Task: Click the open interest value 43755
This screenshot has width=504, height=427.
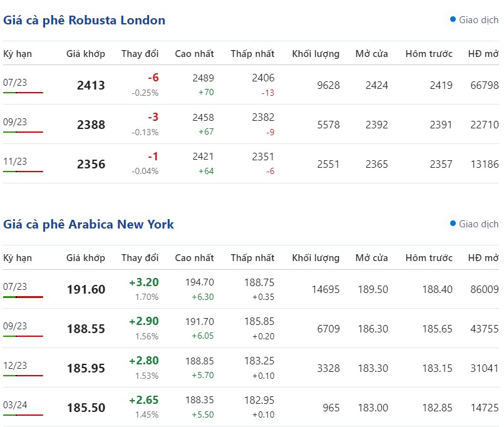Action: click(485, 329)
